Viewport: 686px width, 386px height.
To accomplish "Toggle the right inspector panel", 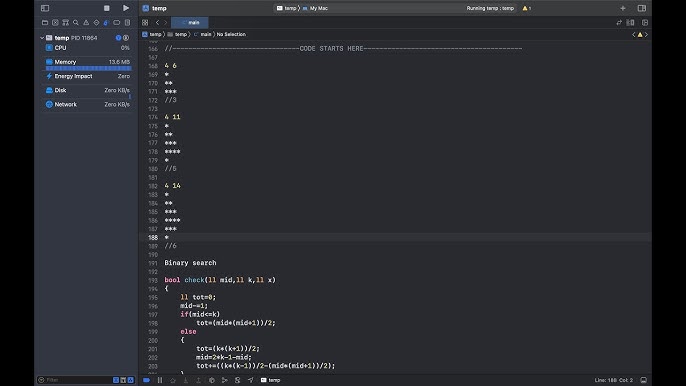I will 642,8.
